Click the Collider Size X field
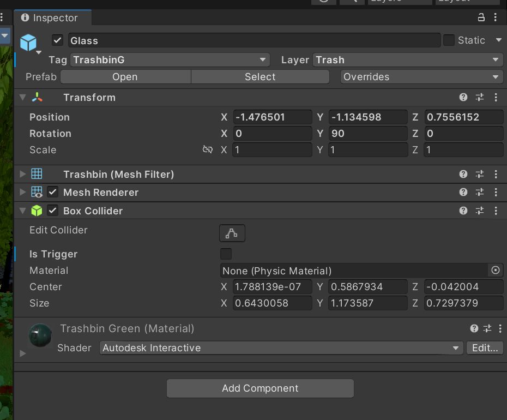 click(x=272, y=303)
